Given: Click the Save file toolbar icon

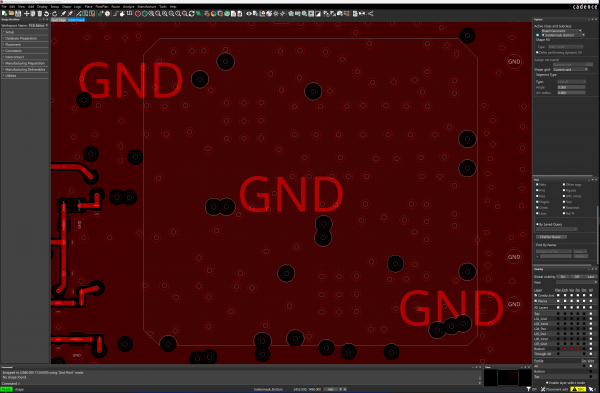Looking at the screenshot, I should pos(18,13).
